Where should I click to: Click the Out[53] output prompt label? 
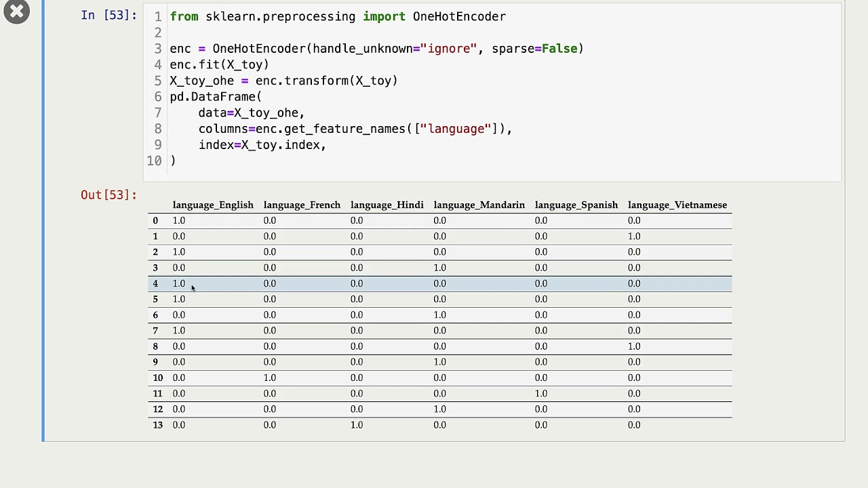(108, 195)
